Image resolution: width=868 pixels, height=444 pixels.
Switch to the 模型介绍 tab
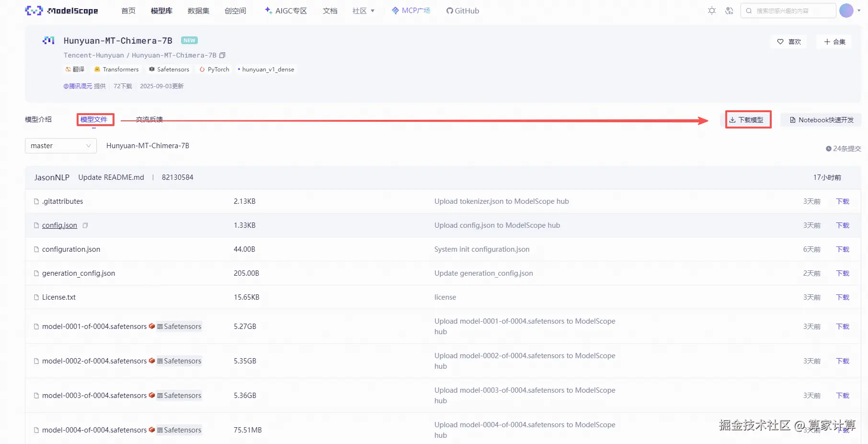[x=38, y=119]
